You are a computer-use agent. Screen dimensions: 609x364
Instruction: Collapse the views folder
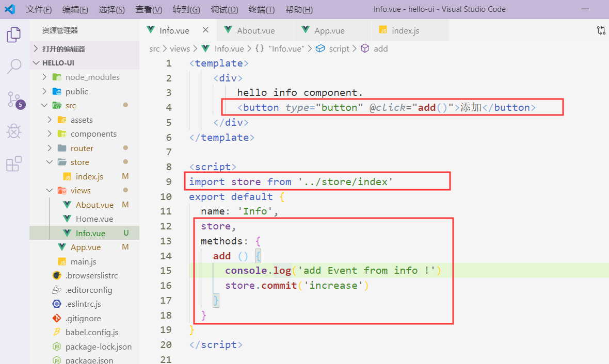click(84, 190)
